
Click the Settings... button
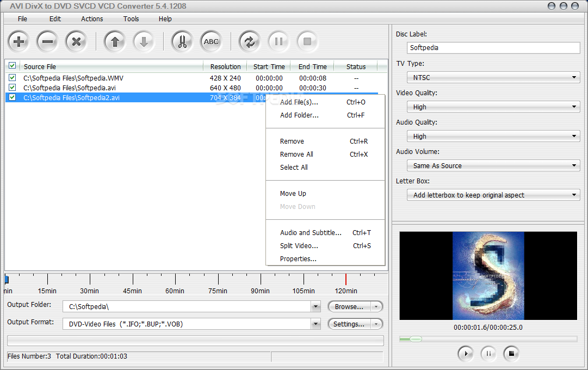click(349, 324)
